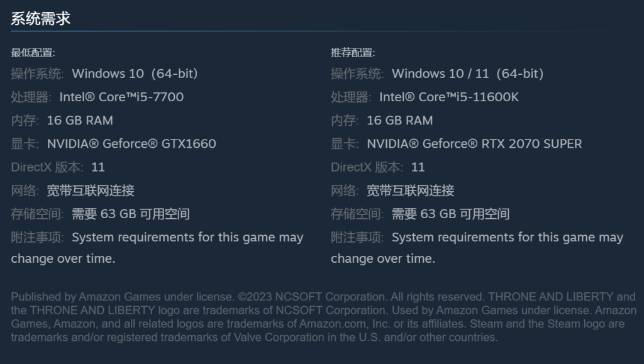Click the minimum column 附注事项 note text
Image resolution: width=644 pixels, height=364 pixels.
coord(157,248)
